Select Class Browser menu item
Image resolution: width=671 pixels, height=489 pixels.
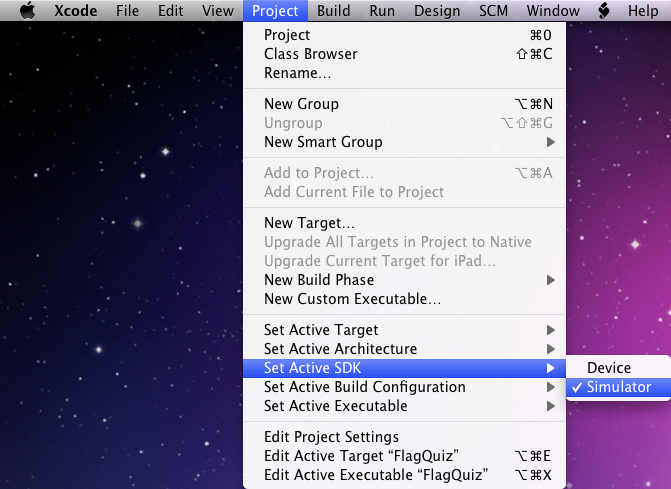pos(404,54)
